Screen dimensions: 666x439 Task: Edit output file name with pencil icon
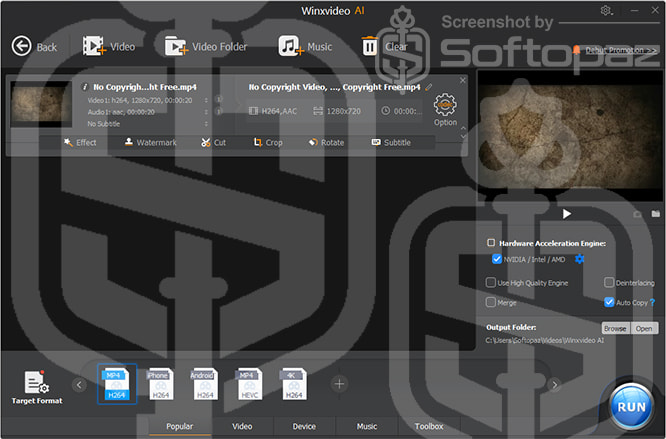pyautogui.click(x=429, y=87)
